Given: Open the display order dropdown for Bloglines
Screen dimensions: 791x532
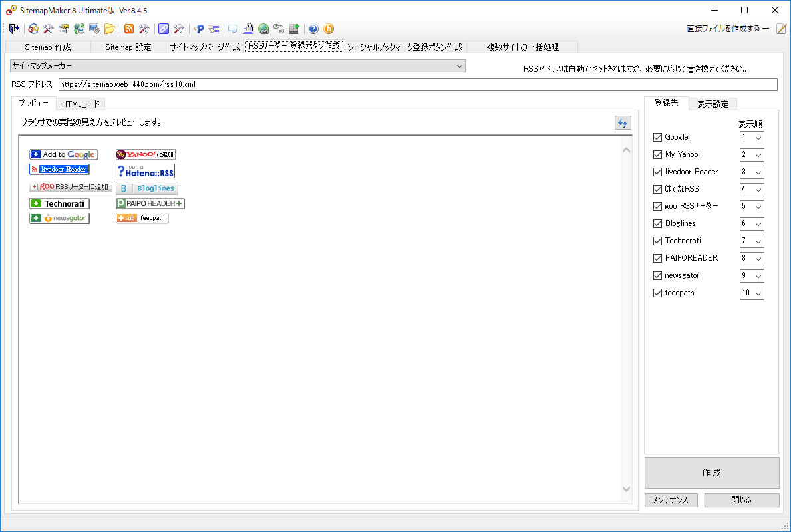Looking at the screenshot, I should pyautogui.click(x=752, y=223).
